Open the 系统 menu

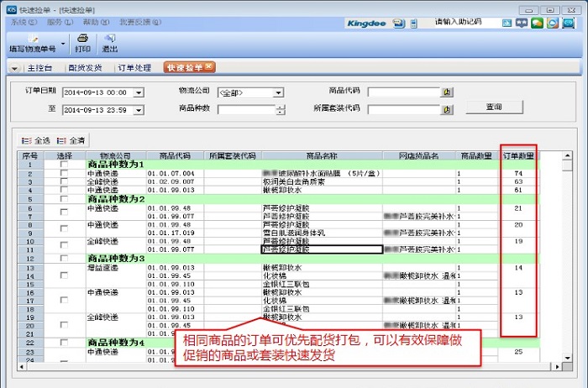tap(22, 21)
